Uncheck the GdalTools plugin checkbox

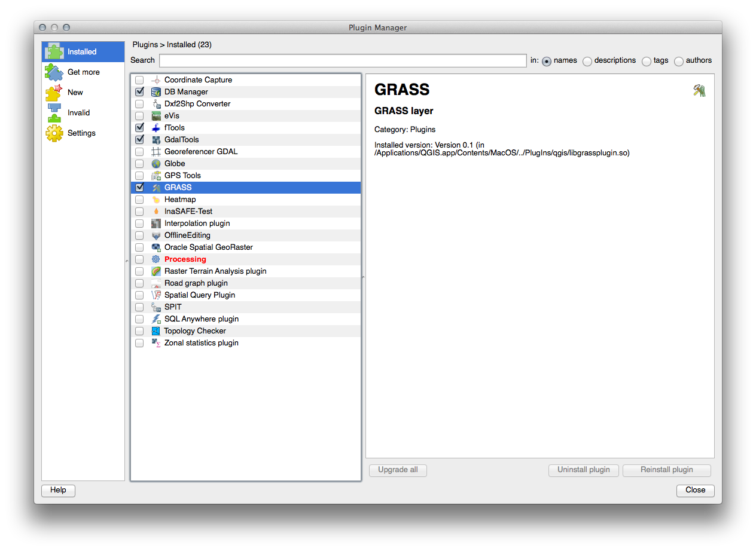click(139, 140)
